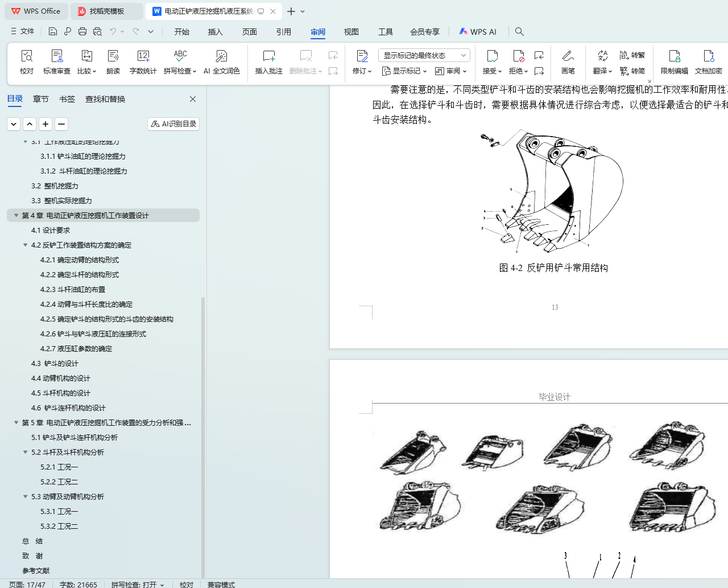Click the 画笔 pen tool icon

point(568,61)
